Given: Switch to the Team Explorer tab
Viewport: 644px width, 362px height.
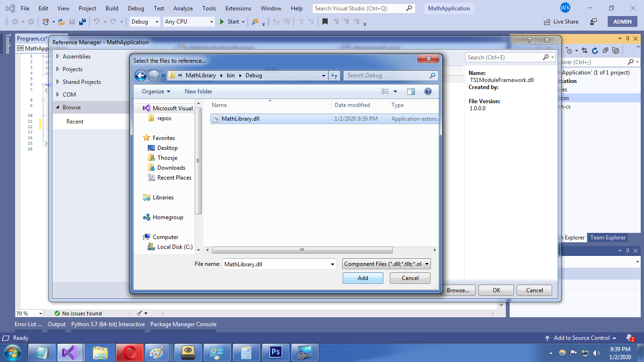Looking at the screenshot, I should point(608,238).
